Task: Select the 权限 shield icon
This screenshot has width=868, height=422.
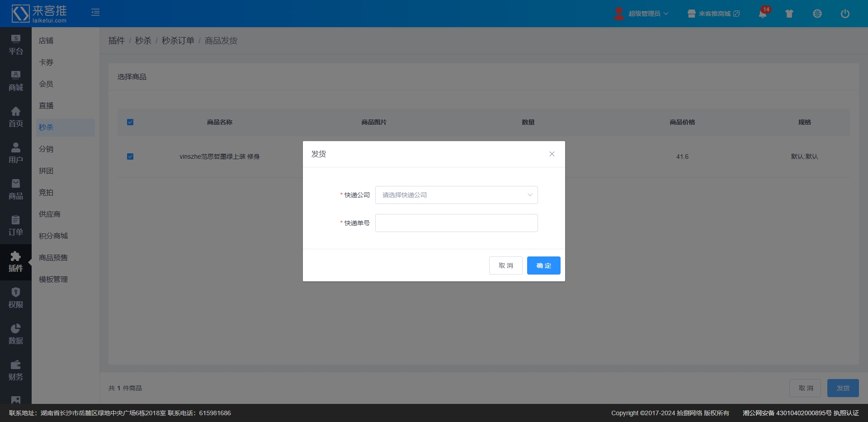Action: 15,298
